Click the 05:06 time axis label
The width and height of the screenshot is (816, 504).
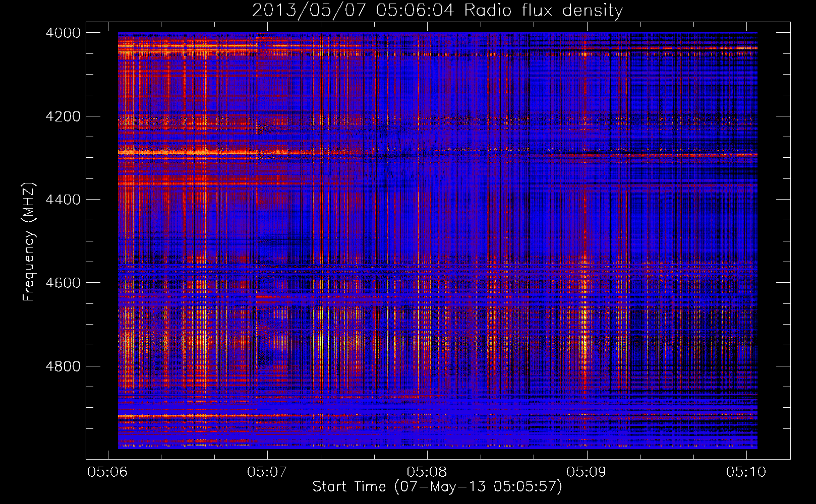pos(107,472)
